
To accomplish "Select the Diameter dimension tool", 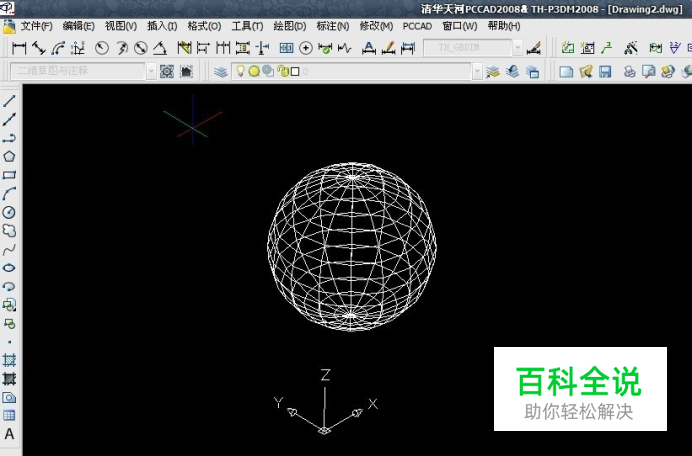I will point(141,48).
